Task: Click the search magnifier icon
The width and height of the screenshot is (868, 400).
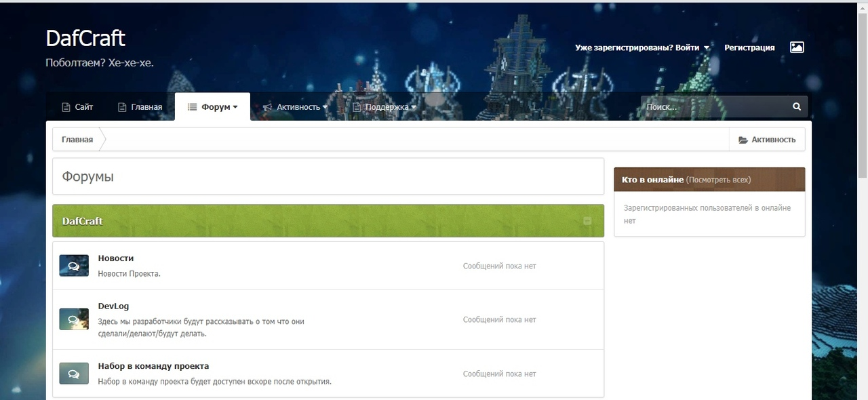Action: tap(797, 107)
